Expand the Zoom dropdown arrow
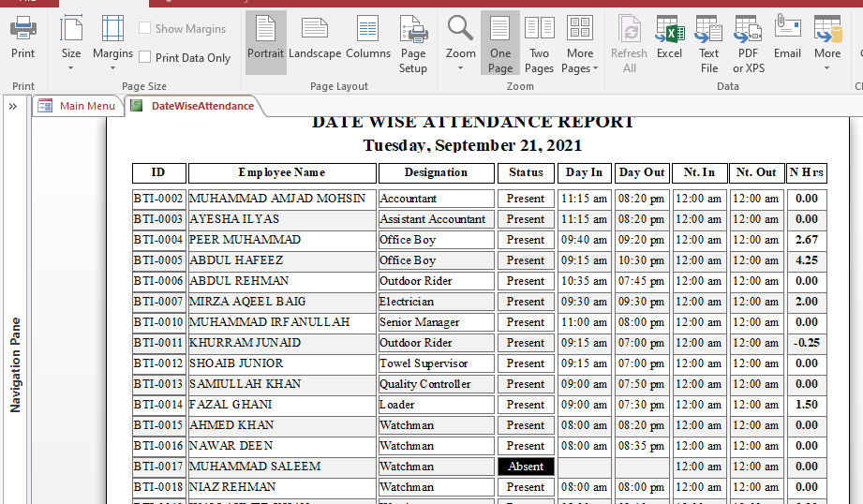The image size is (863, 504). (461, 68)
